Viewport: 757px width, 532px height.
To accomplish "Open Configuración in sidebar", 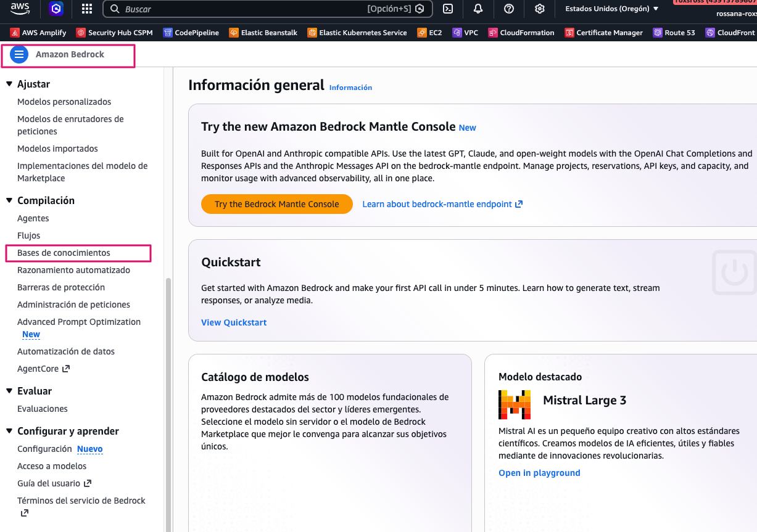I will click(44, 449).
